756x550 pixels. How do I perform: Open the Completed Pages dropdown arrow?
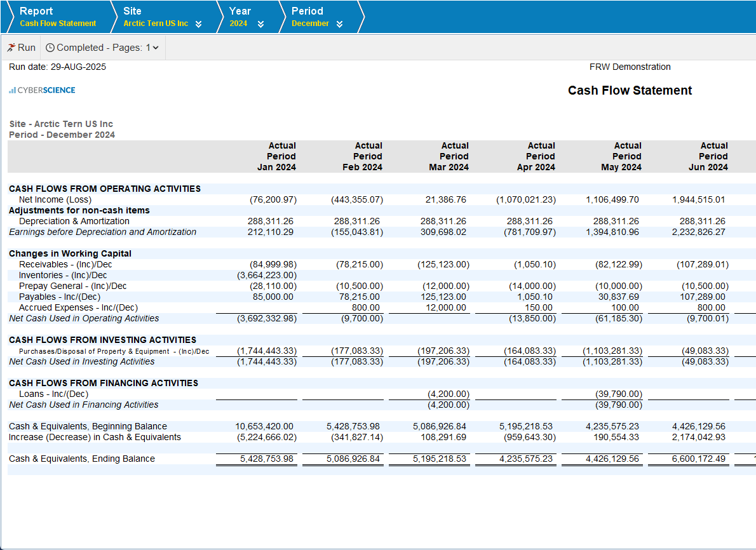[156, 48]
